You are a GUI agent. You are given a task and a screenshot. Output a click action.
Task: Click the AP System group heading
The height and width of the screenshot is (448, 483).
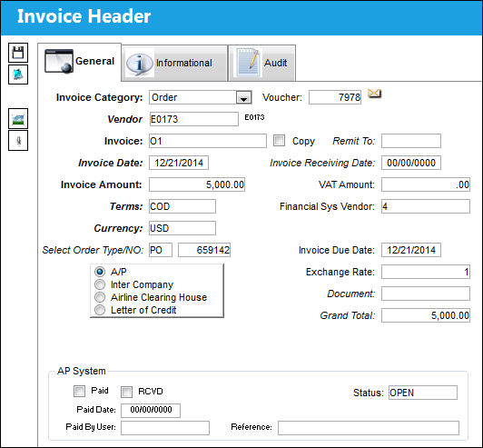coord(82,371)
